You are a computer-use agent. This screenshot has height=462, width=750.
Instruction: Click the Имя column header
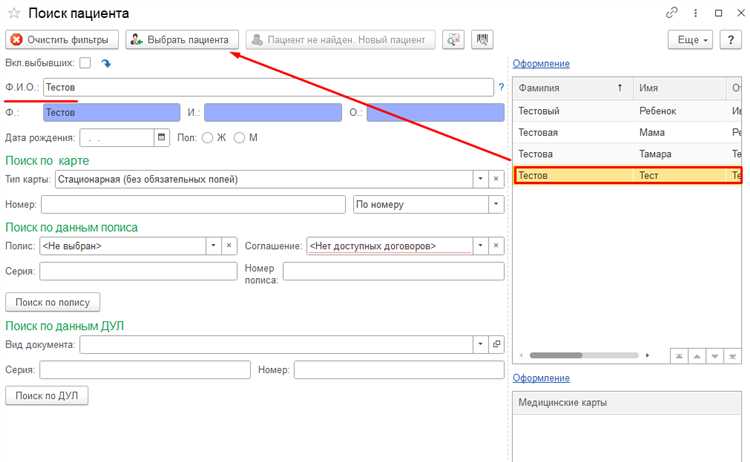coord(680,88)
